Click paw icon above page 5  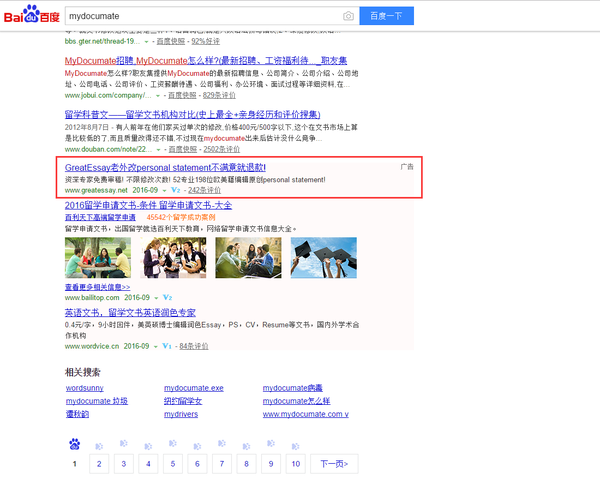point(173,443)
